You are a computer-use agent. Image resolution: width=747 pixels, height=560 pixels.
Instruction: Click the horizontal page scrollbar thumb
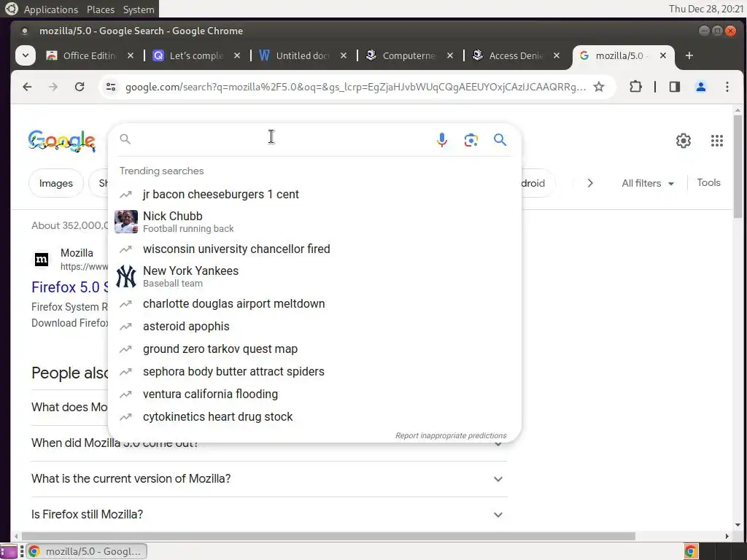[328, 536]
